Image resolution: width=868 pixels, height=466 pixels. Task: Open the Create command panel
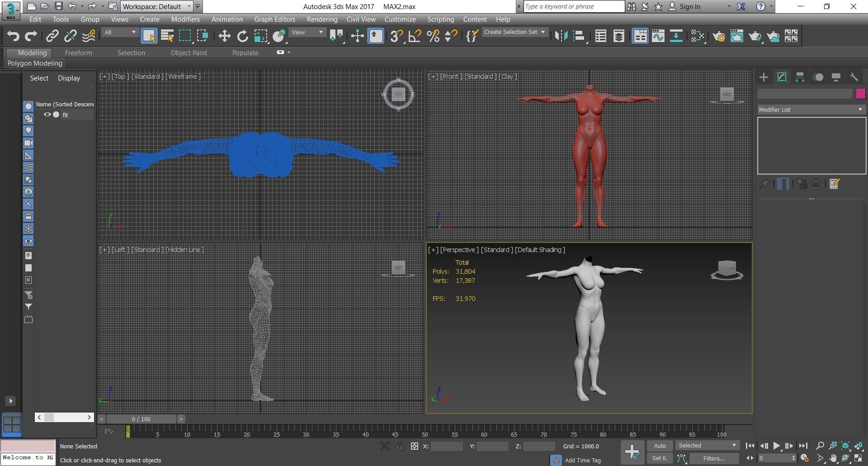click(764, 77)
